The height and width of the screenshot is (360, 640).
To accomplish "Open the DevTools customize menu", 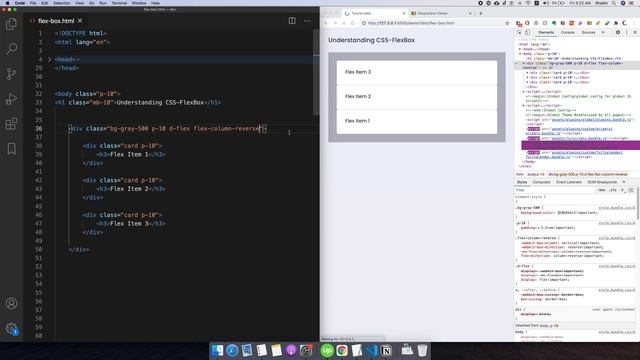I will pos(627,32).
